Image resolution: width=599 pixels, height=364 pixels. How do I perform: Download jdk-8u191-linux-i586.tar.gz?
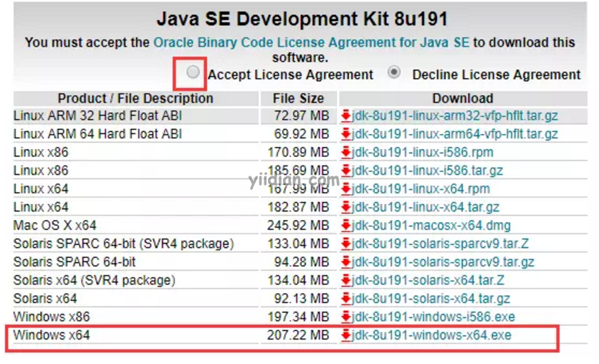427,171
